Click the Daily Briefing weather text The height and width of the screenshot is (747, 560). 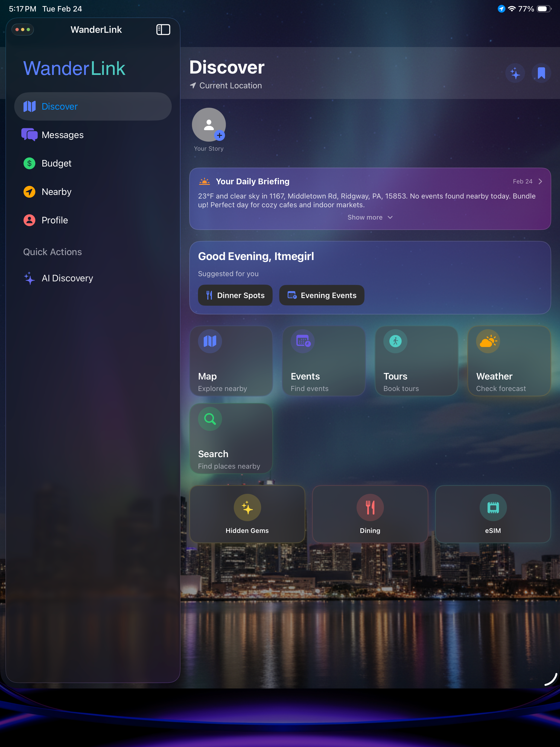(x=366, y=200)
